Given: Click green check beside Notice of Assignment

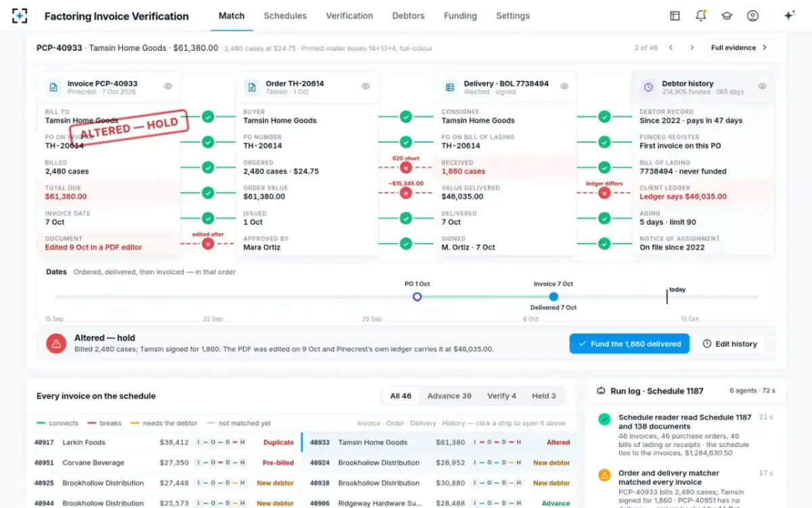Looking at the screenshot, I should [x=604, y=244].
